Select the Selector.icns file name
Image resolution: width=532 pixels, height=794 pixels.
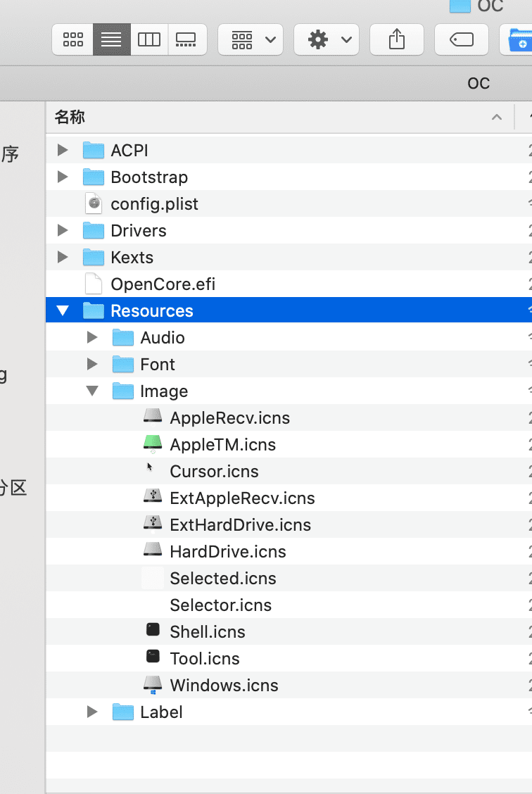tap(221, 605)
